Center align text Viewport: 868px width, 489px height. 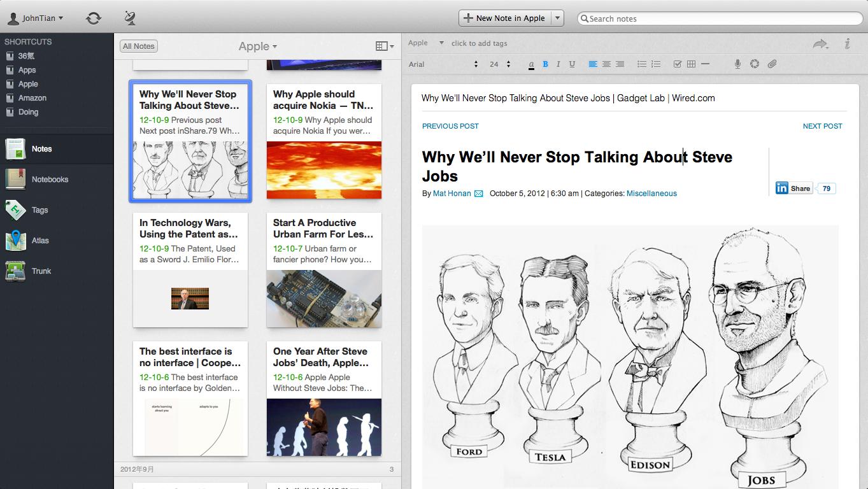(x=606, y=64)
